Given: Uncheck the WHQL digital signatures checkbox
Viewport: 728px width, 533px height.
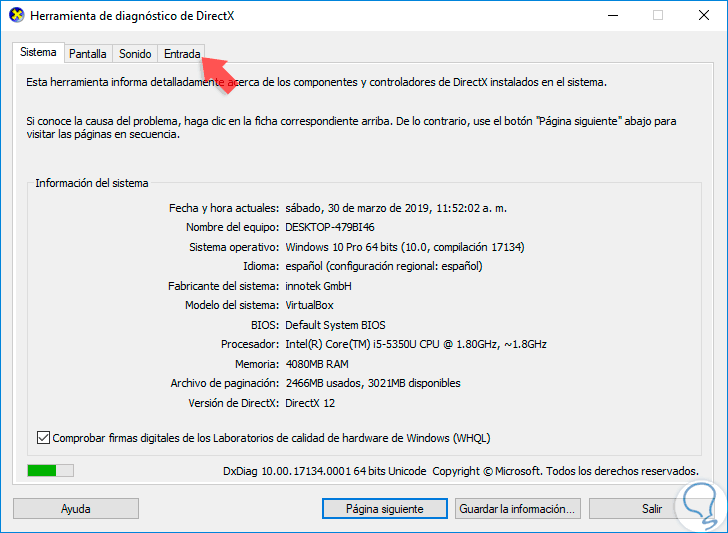Looking at the screenshot, I should [x=43, y=438].
